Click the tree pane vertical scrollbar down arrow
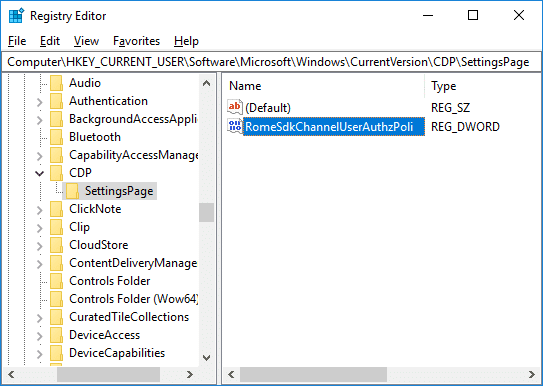 tap(207, 358)
